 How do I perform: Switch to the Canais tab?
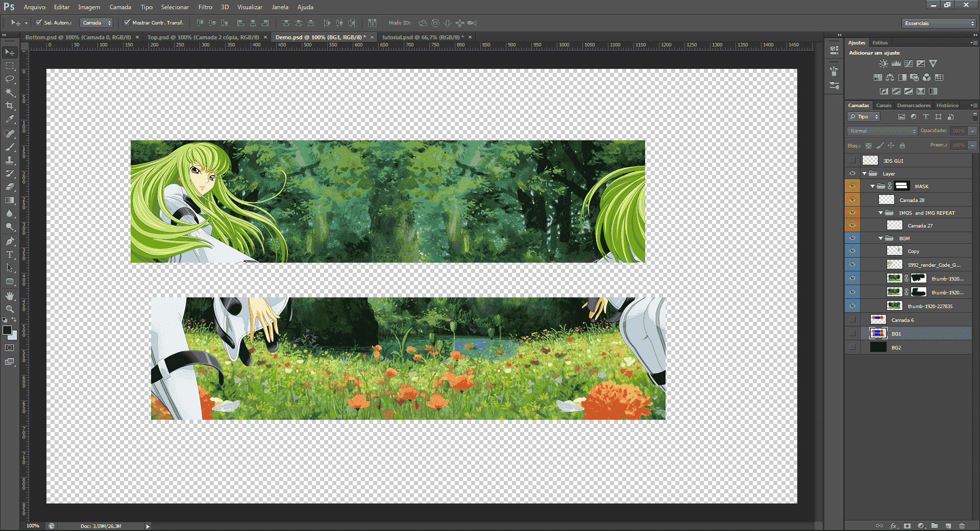[884, 106]
